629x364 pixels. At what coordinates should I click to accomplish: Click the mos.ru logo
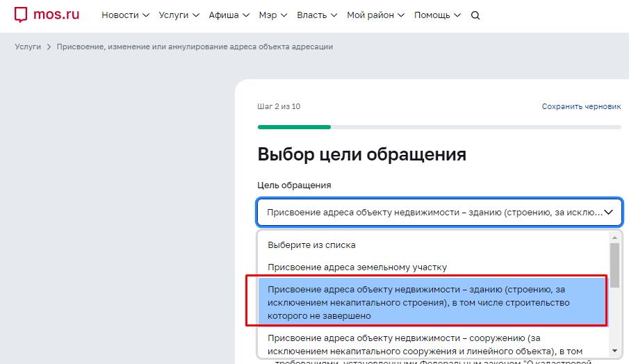[47, 15]
